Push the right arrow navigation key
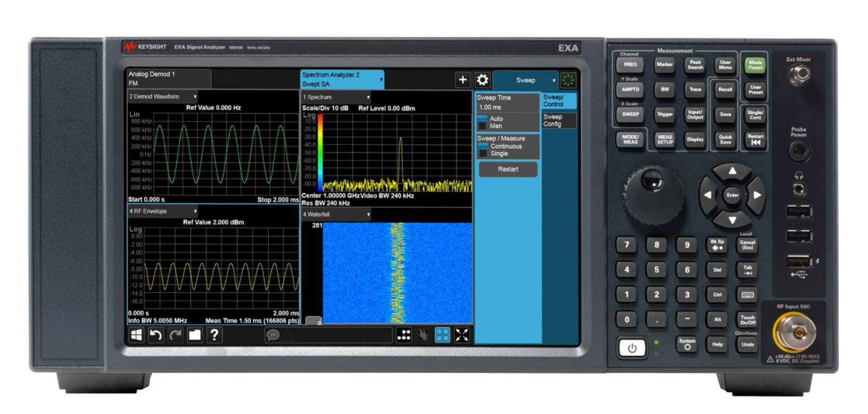Viewport: 868px width, 414px height. click(757, 195)
